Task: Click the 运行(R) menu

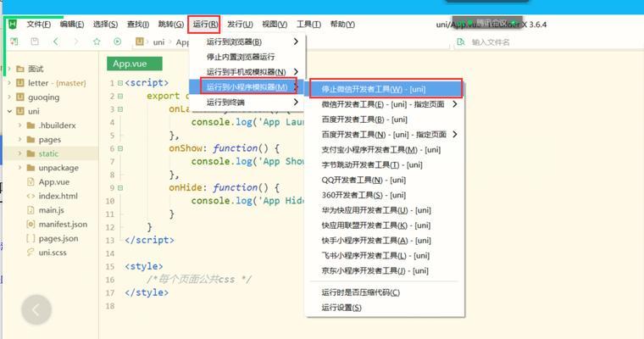Action: (205, 25)
